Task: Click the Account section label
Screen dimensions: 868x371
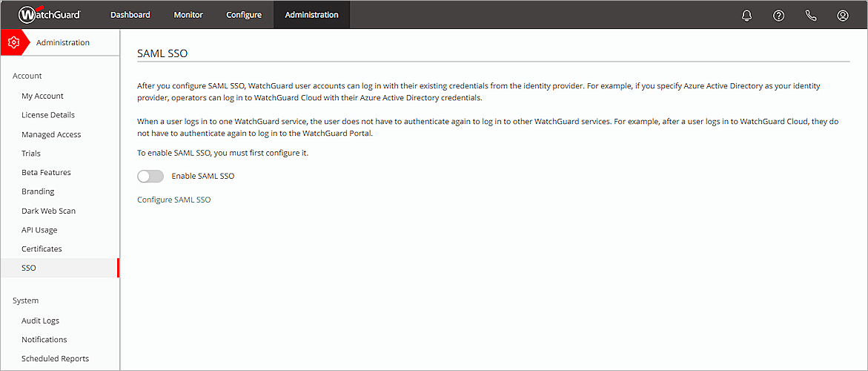Action: tap(27, 76)
